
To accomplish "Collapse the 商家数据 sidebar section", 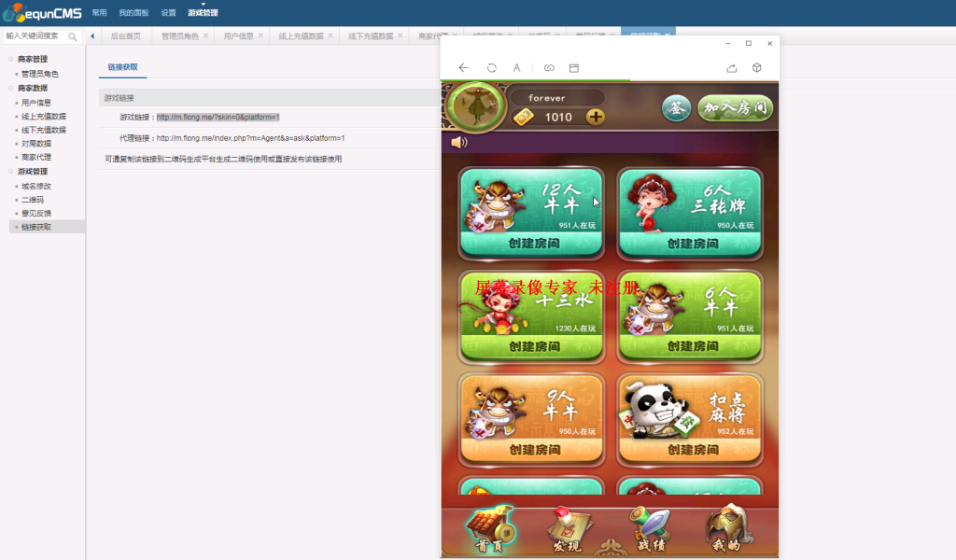I will (x=32, y=88).
